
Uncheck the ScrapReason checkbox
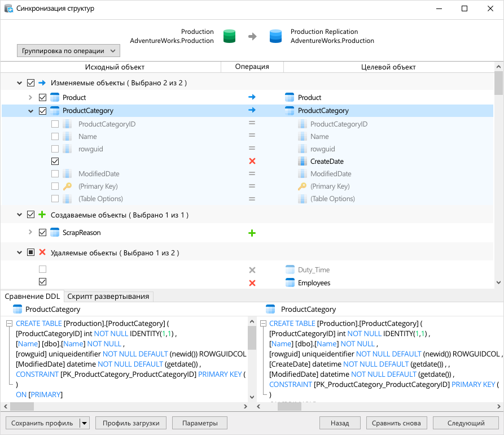point(42,232)
